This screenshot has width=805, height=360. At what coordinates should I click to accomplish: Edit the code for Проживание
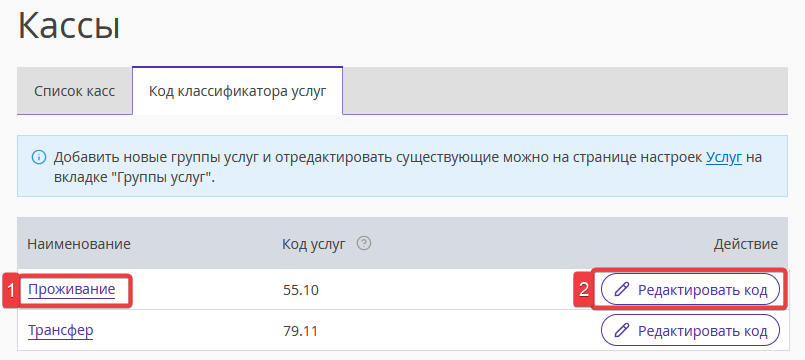[690, 290]
